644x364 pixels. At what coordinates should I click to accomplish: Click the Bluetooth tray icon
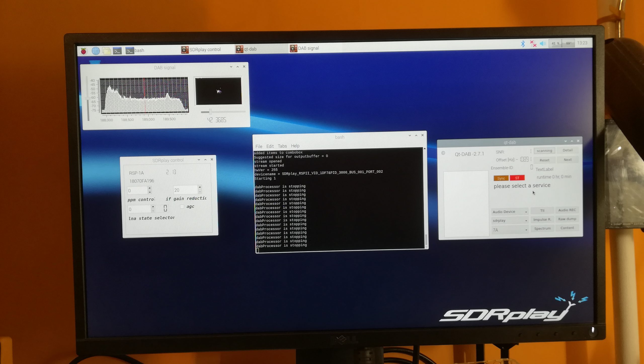[x=523, y=44]
